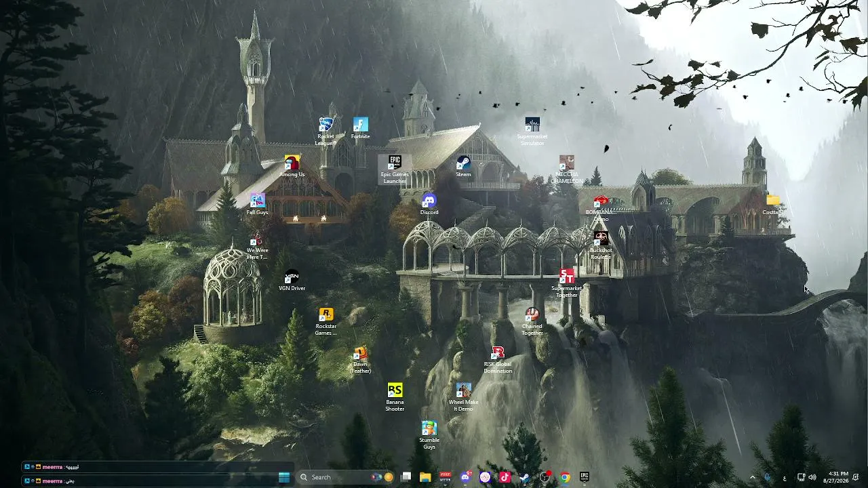Click the Dawn (Feather) desktop shortcut
This screenshot has height=488, width=868.
coord(361,359)
